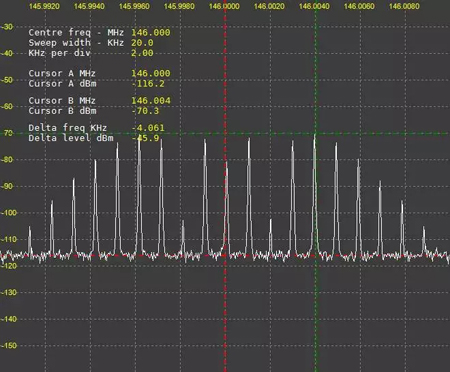Click frequency axis label 146.0060
Screen dimensions: 450x372
(359, 6)
